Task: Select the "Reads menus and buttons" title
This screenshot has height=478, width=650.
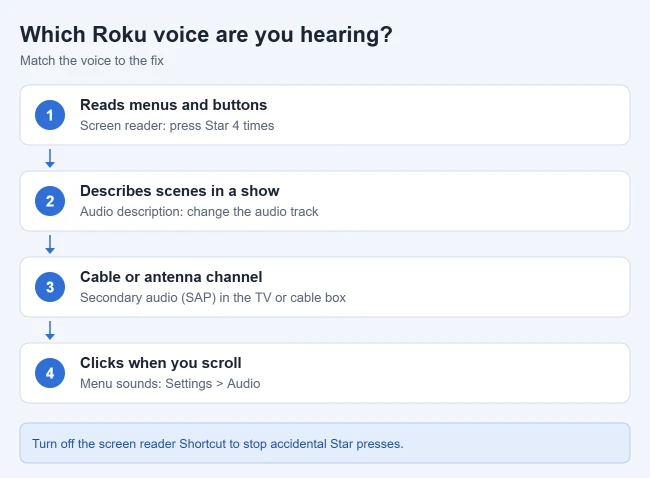Action: (x=173, y=105)
